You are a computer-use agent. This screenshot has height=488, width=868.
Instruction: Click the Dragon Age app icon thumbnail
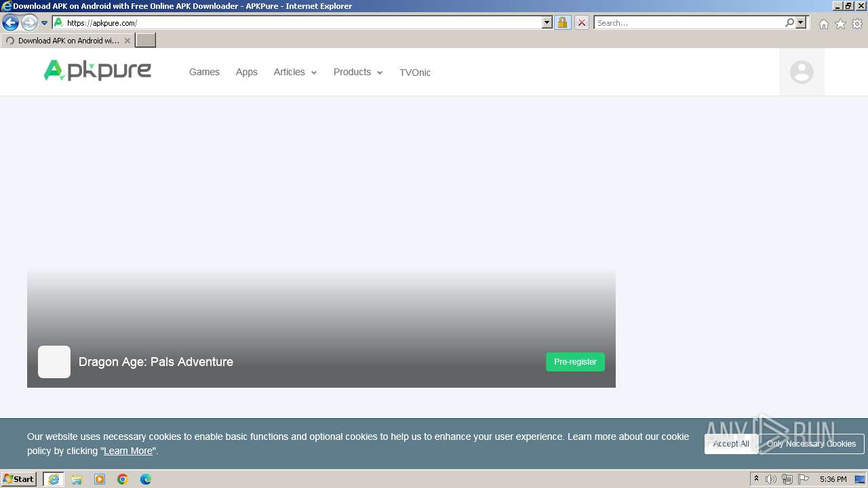point(54,362)
